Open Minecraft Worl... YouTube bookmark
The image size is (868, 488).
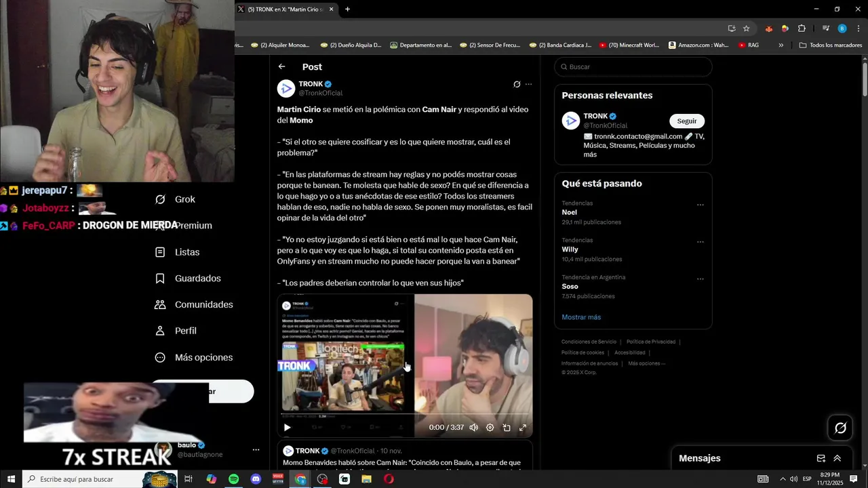(629, 45)
